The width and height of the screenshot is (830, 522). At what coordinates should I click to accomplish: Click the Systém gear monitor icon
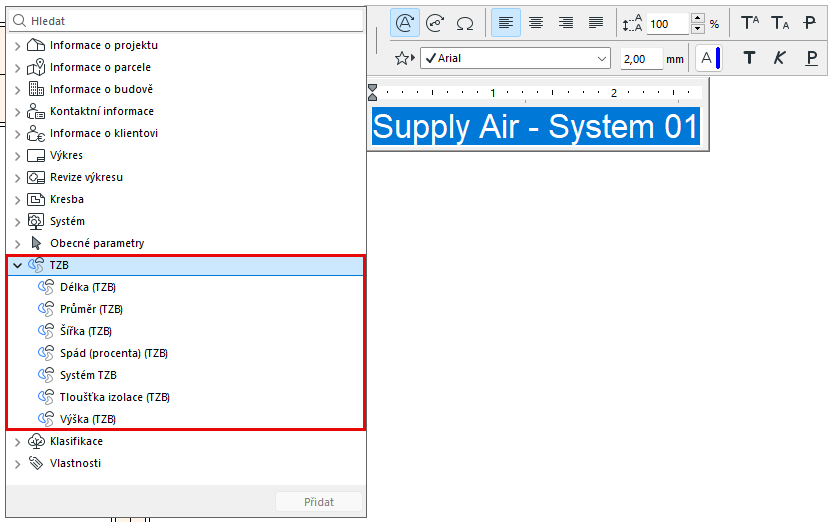tap(36, 221)
